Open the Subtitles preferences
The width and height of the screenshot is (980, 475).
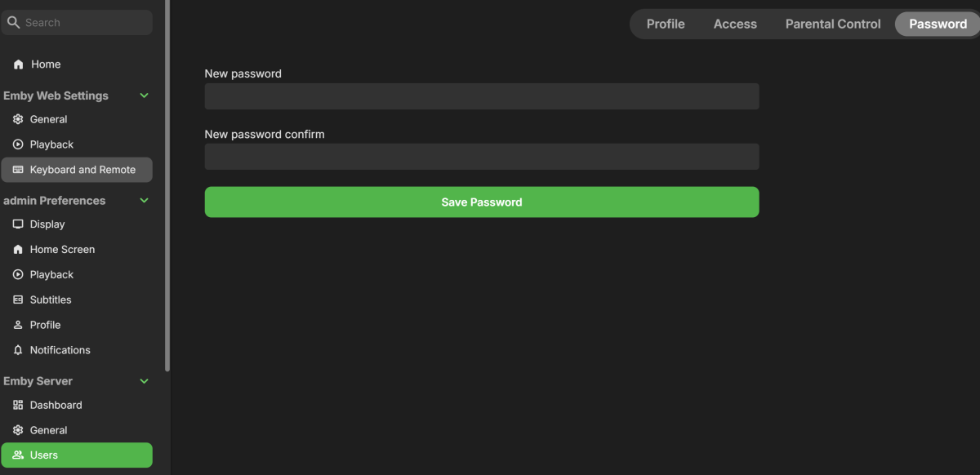click(77, 300)
